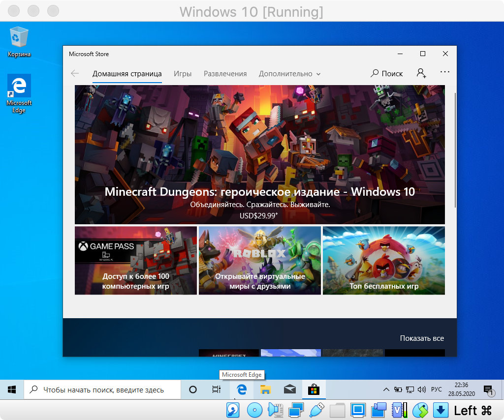Launch Microsoft Edge from the taskbar
This screenshot has height=420, width=504.
point(242,390)
